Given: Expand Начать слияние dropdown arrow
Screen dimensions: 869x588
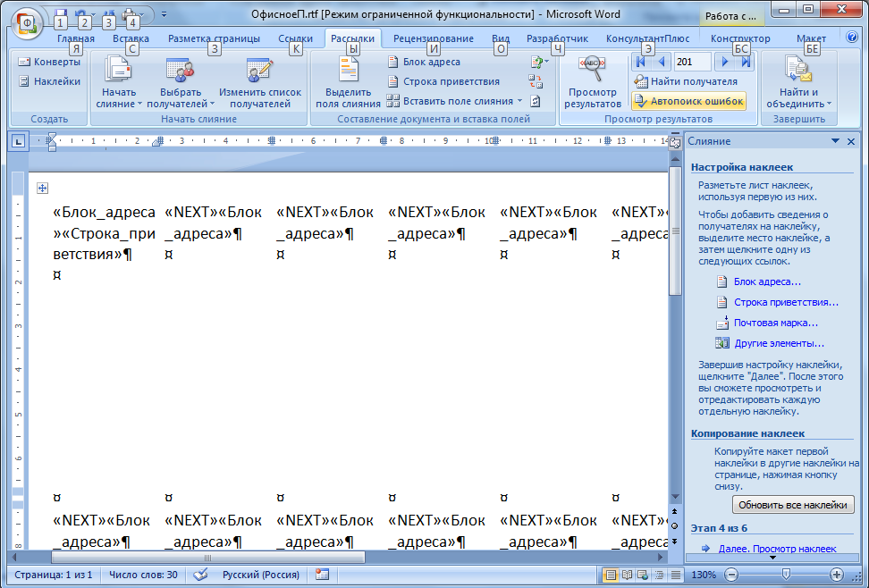Looking at the screenshot, I should 139,104.
